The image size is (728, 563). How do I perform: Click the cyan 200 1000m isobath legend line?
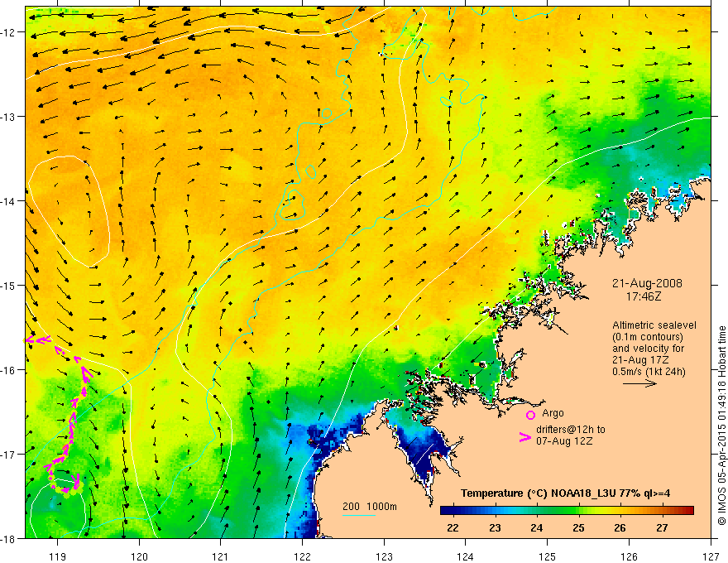click(358, 515)
